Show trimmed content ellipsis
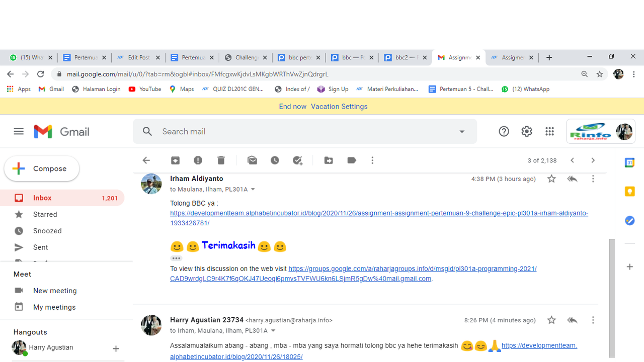This screenshot has width=644, height=362. (176, 258)
